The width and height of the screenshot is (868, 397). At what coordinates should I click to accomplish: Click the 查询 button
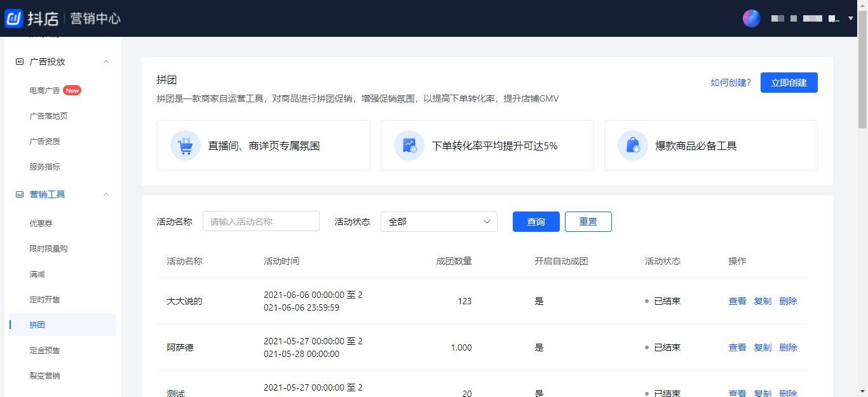(x=536, y=222)
